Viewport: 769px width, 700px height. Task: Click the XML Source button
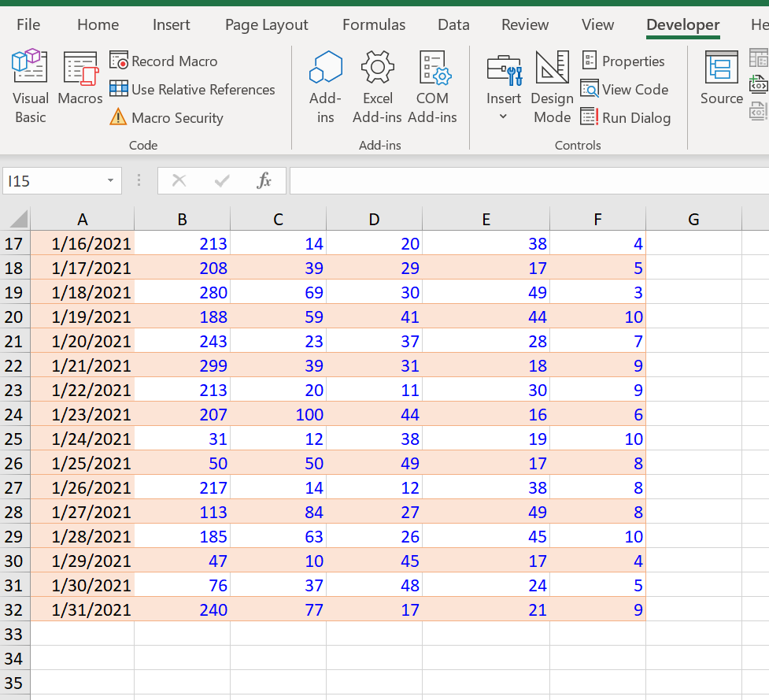(x=721, y=79)
